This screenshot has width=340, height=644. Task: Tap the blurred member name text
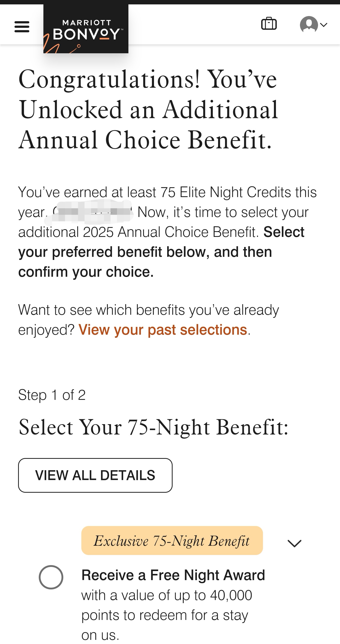pyautogui.click(x=89, y=212)
